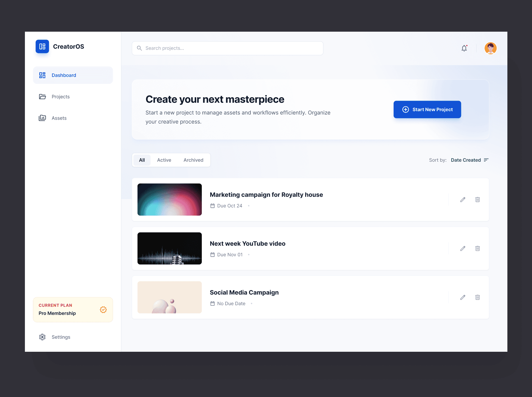The image size is (532, 397).
Task: Open title 'Next week YouTube video'
Action: [248, 244]
